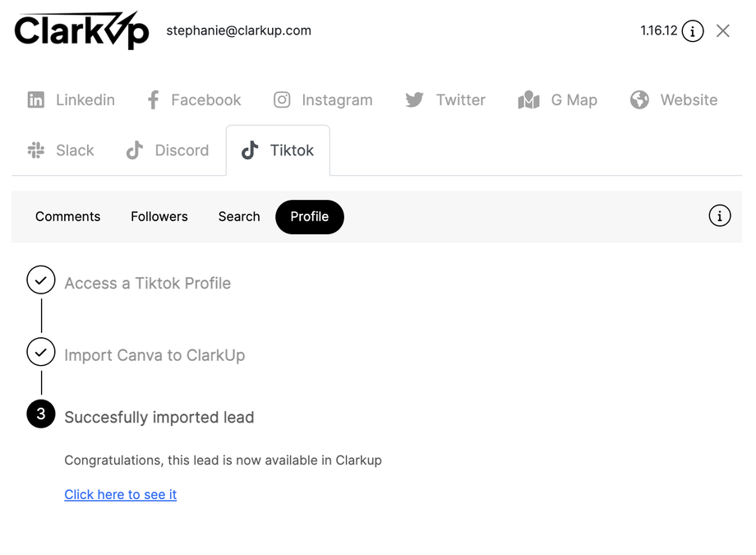Go to step 1 check circle
This screenshot has height=555, width=756.
pos(41,280)
